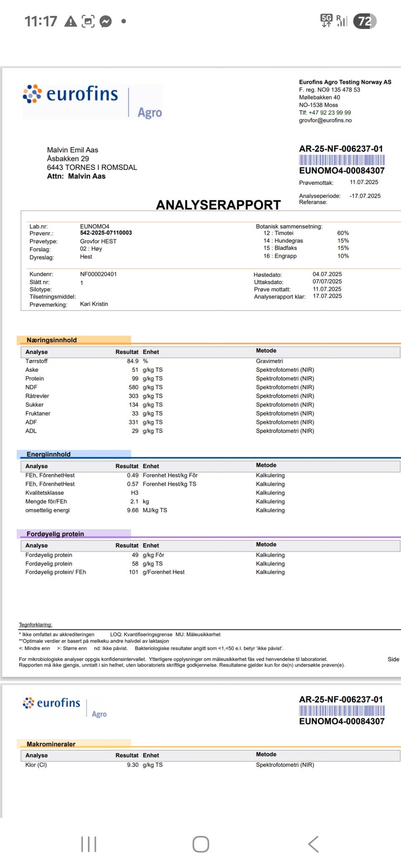Tap the small Eurofins logo on page two

click(65, 707)
